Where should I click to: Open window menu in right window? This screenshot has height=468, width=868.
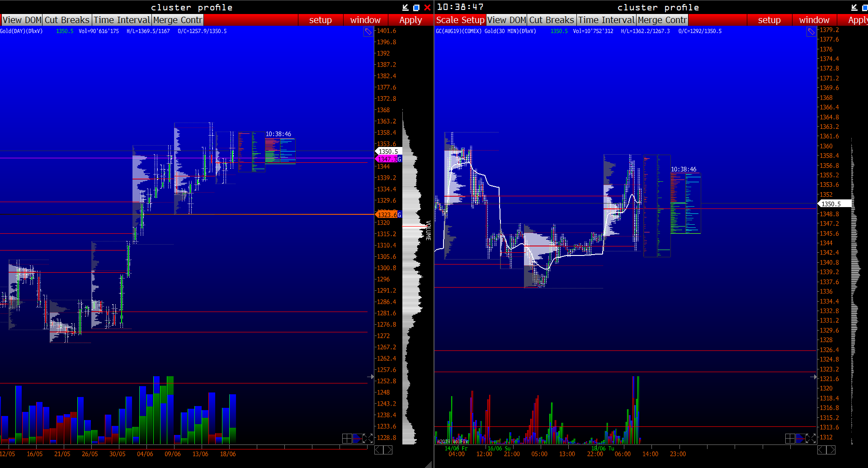pyautogui.click(x=814, y=20)
